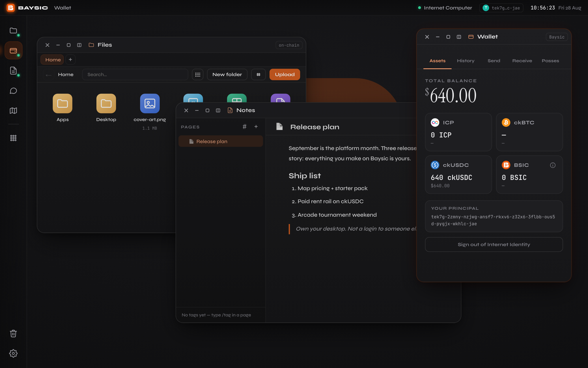
Task: Click the Baysic badge in Wallet
Action: [556, 37]
